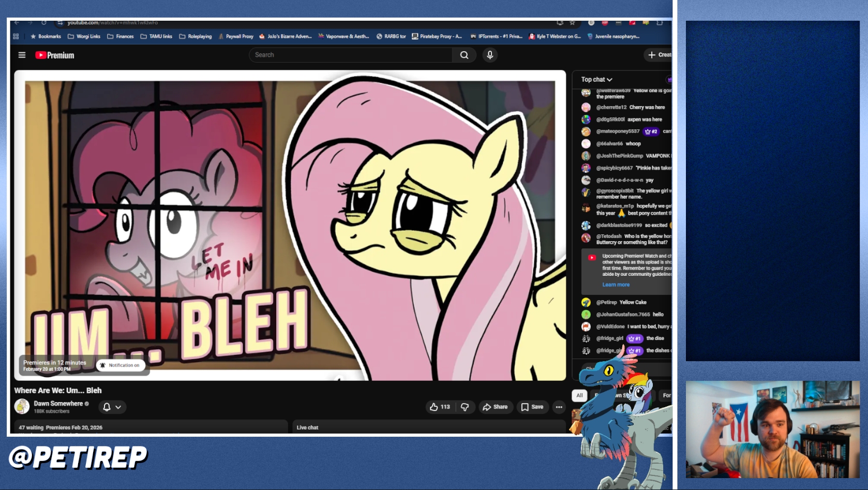
Task: Open the more actions three-dot menu
Action: click(559, 407)
